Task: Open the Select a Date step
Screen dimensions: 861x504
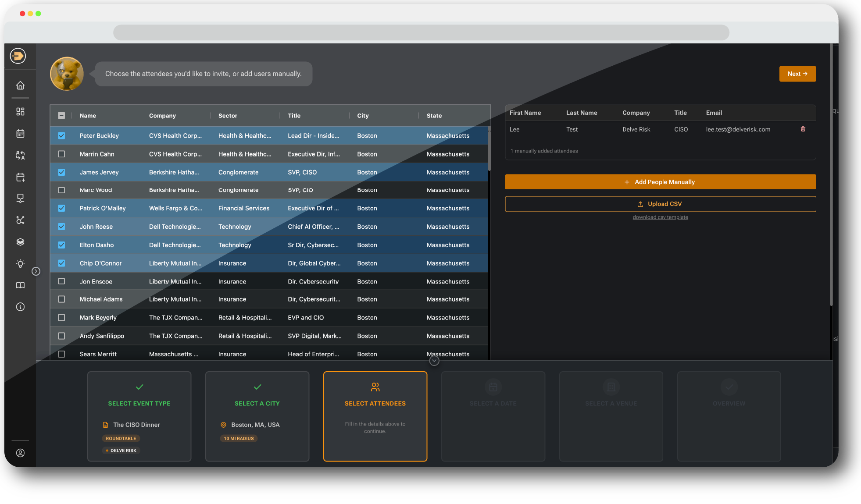Action: [x=493, y=416]
